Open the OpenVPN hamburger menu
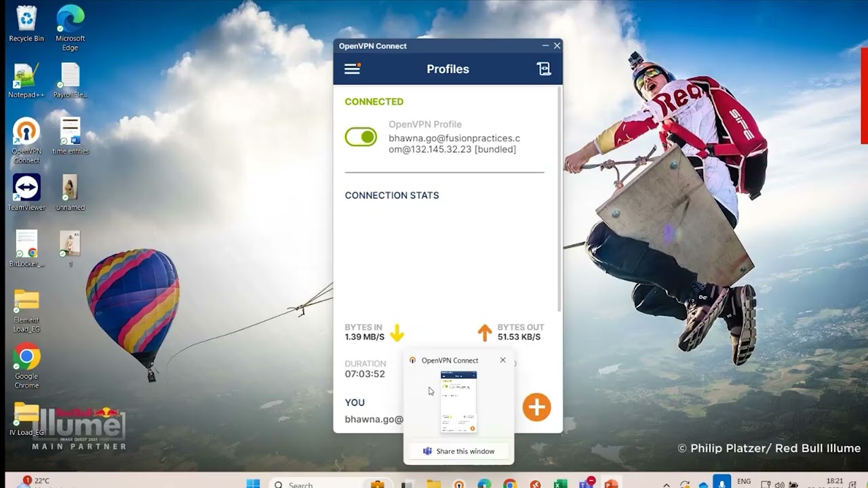This screenshot has height=488, width=868. pyautogui.click(x=352, y=68)
